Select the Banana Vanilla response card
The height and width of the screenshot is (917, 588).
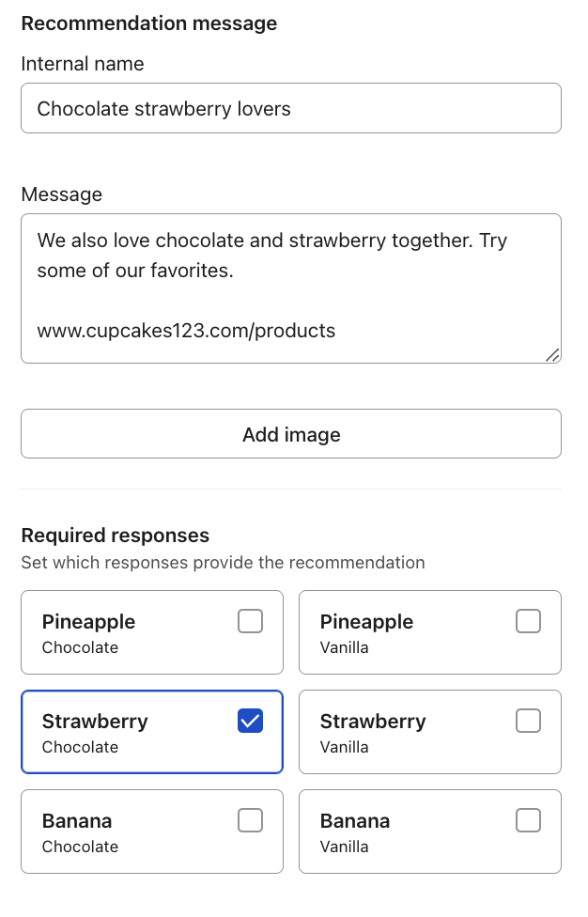point(404,831)
